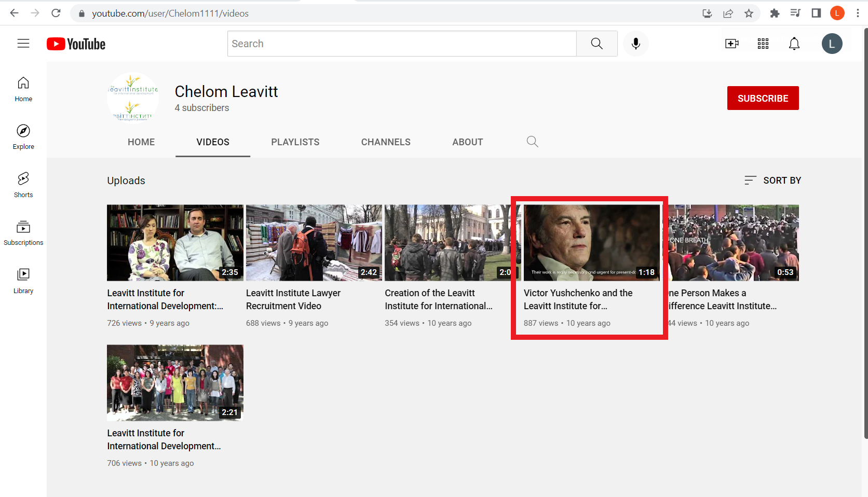
Task: Select the VIDEOS tab
Action: (213, 142)
